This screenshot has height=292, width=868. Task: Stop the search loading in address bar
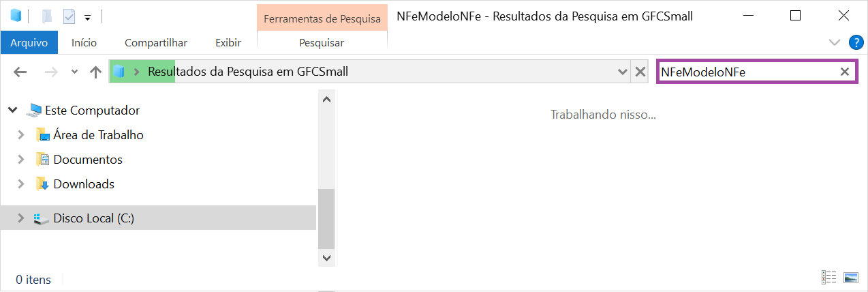point(640,72)
